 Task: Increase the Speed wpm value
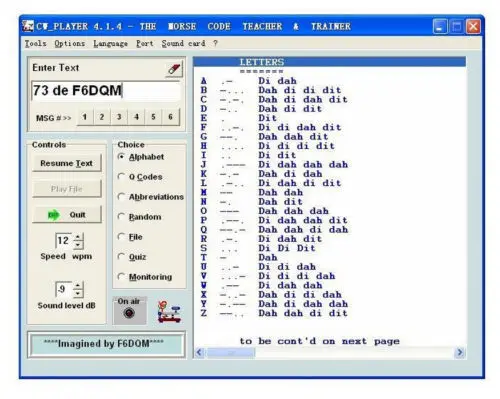pos(78,237)
